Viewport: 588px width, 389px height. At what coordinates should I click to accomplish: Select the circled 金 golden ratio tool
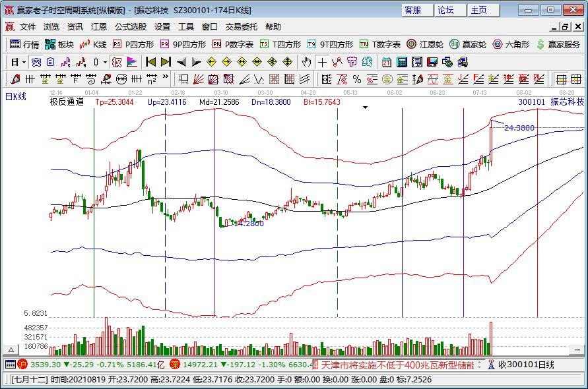[x=387, y=79]
